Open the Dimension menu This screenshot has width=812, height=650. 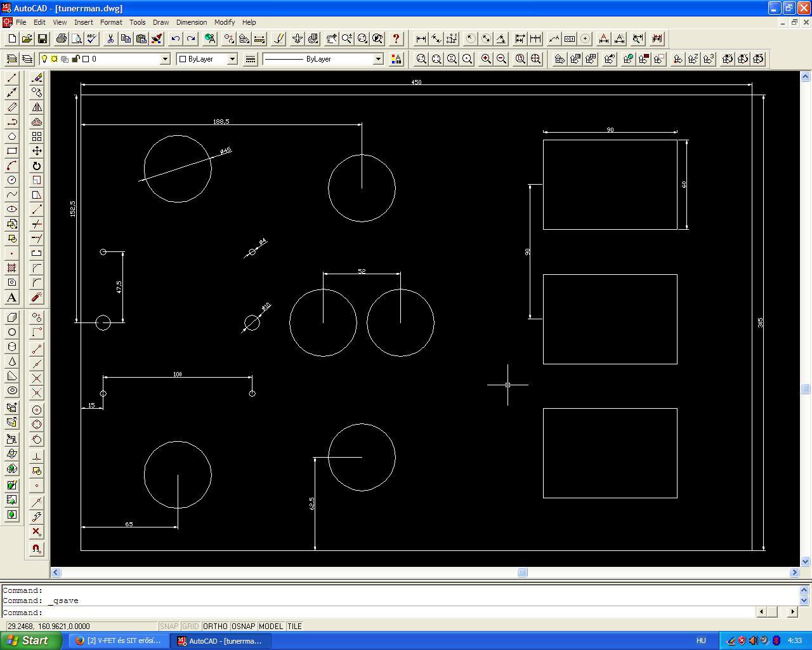click(x=192, y=22)
